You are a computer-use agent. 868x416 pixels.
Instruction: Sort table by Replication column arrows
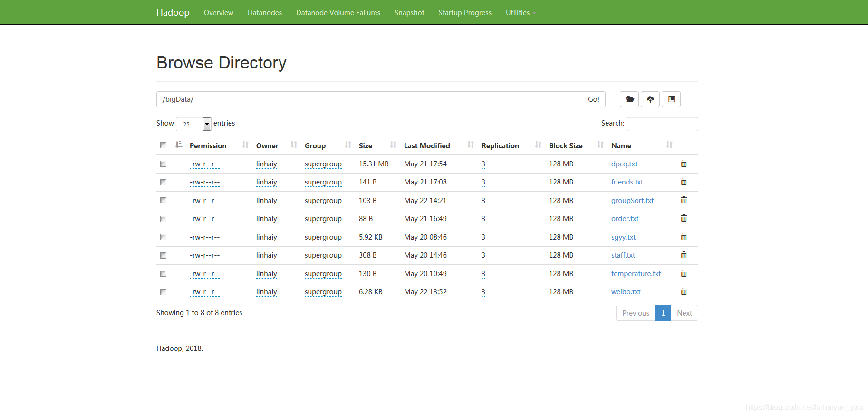point(538,145)
